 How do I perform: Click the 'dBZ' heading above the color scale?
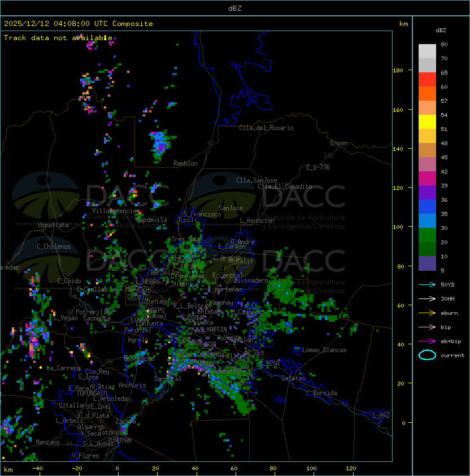point(441,31)
